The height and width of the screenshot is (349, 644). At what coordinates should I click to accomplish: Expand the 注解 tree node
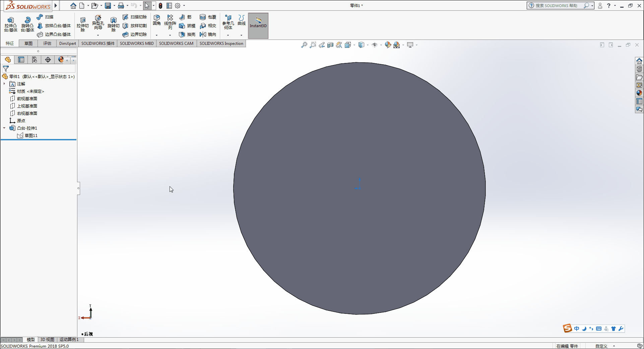pos(4,84)
